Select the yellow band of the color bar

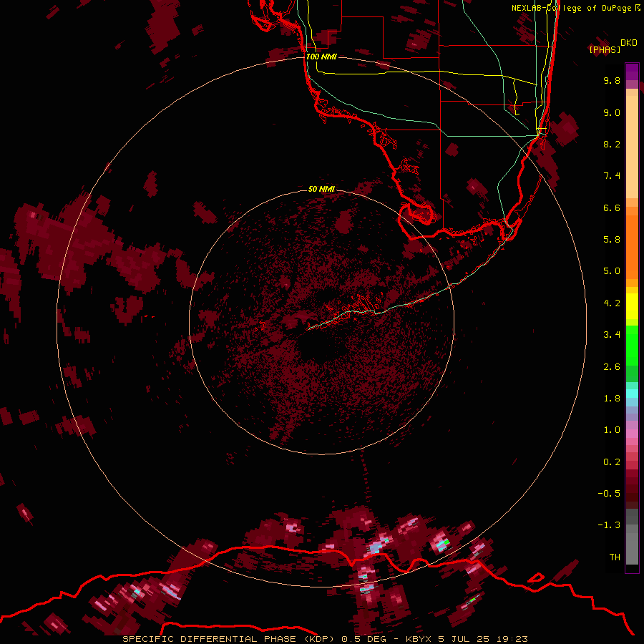[x=632, y=306]
